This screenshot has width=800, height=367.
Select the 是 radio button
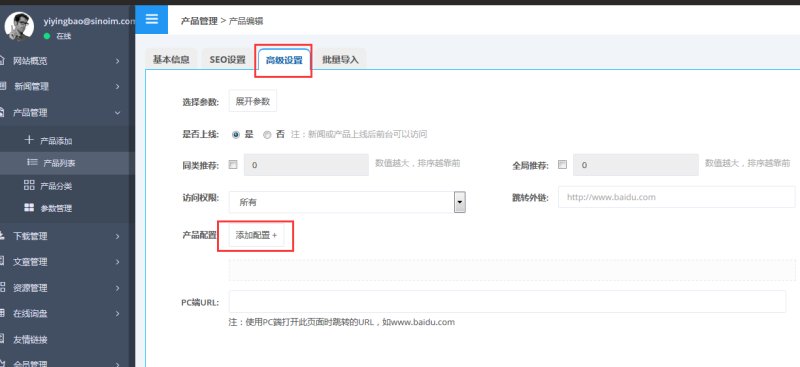pyautogui.click(x=236, y=135)
